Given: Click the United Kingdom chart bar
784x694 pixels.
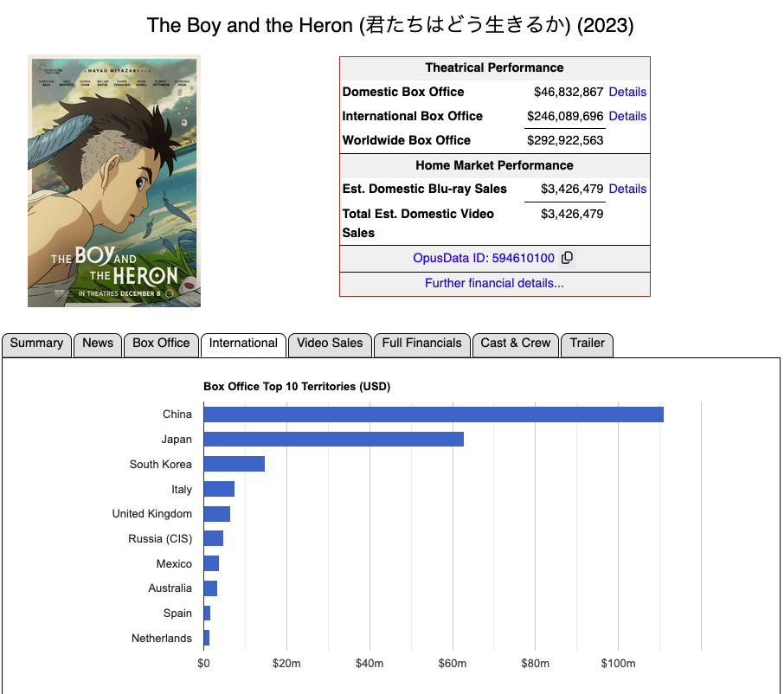Looking at the screenshot, I should (216, 514).
